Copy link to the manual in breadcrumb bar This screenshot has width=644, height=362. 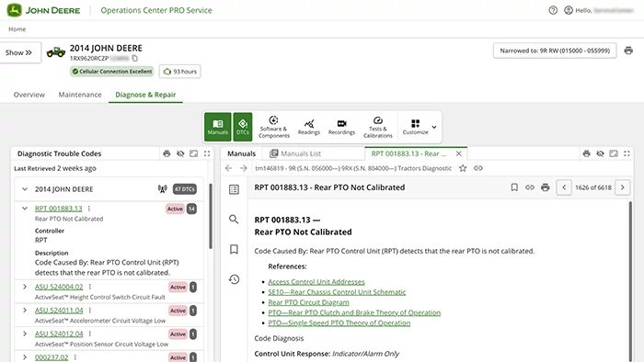pyautogui.click(x=478, y=168)
